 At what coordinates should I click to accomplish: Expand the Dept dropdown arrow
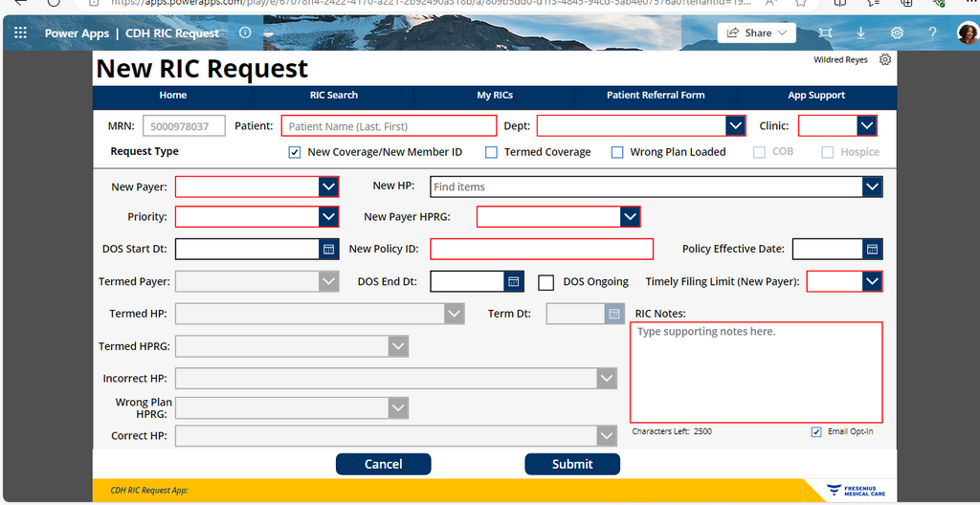point(736,125)
